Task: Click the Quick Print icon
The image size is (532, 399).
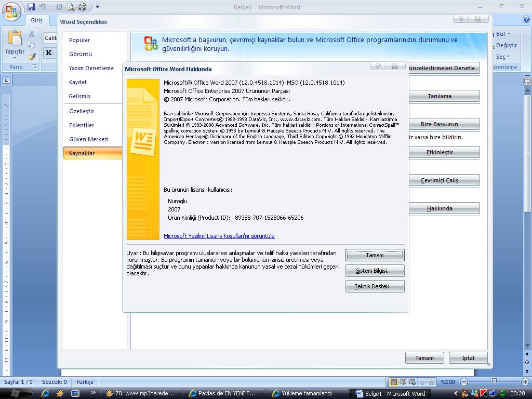Action: tap(82, 7)
